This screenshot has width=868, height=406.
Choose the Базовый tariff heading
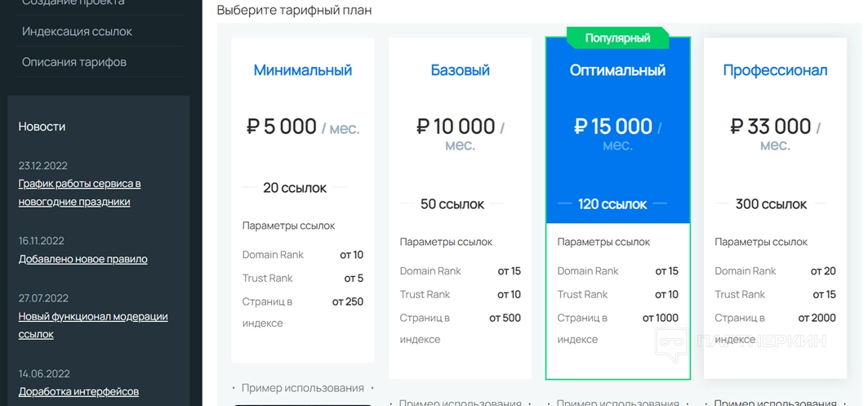pos(460,70)
